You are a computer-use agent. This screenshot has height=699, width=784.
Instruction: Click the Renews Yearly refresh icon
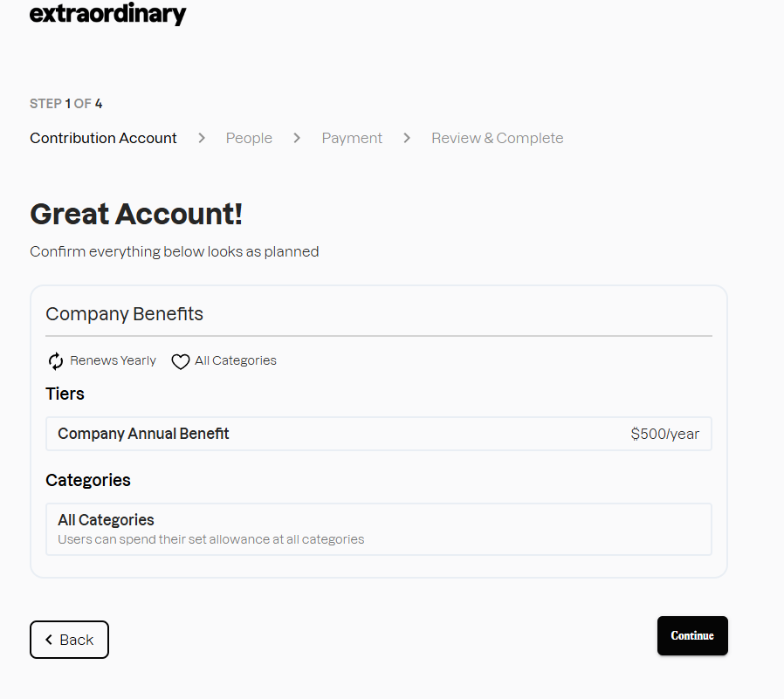point(56,361)
